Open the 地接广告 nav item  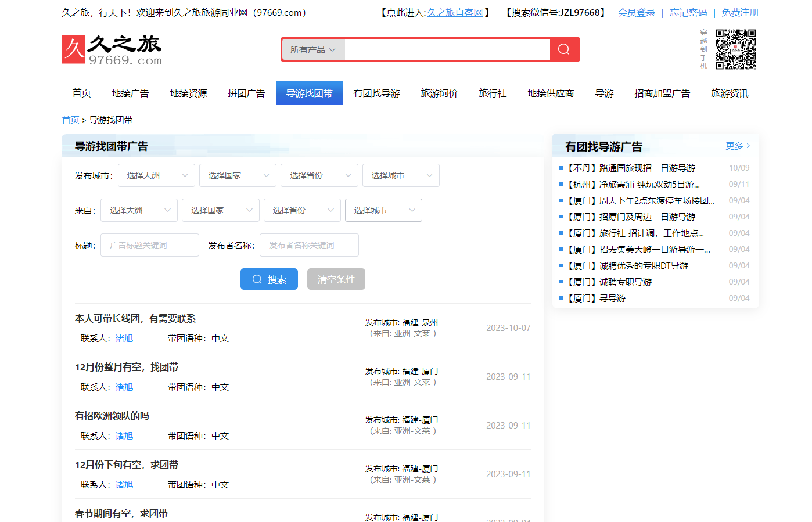tap(131, 93)
